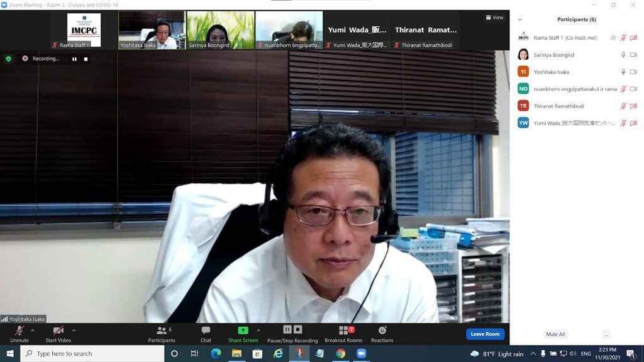Click Rama Staff 1 muted microphone icon
This screenshot has width=644, height=362.
pyautogui.click(x=623, y=38)
